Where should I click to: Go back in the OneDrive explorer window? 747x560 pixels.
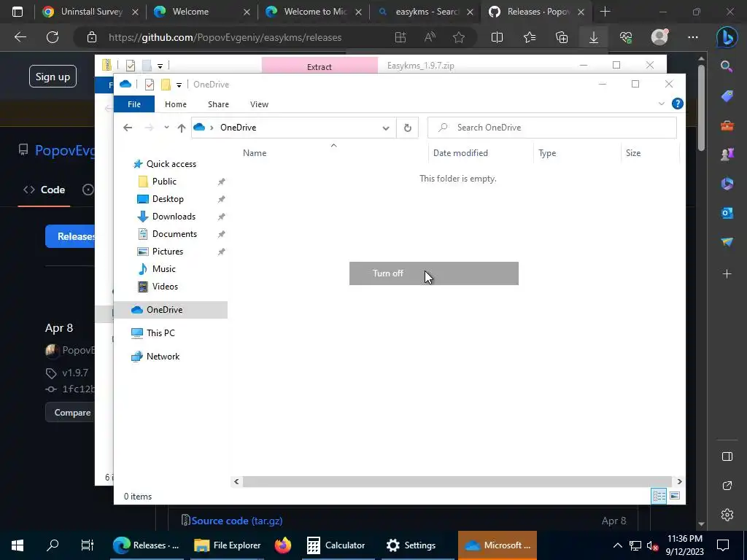(128, 128)
